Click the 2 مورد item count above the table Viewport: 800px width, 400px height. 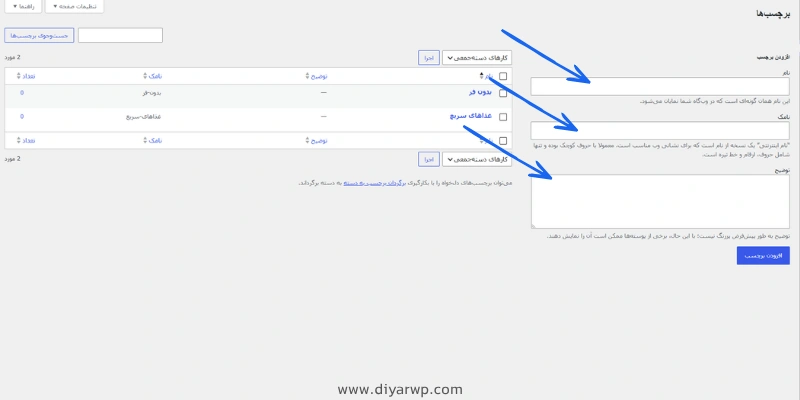pos(12,58)
